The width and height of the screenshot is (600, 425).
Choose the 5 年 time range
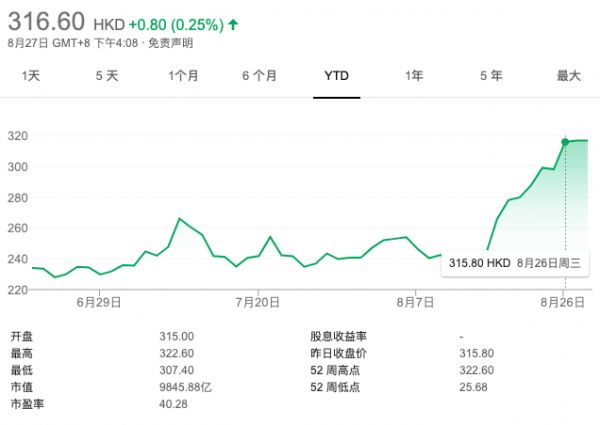pos(490,76)
